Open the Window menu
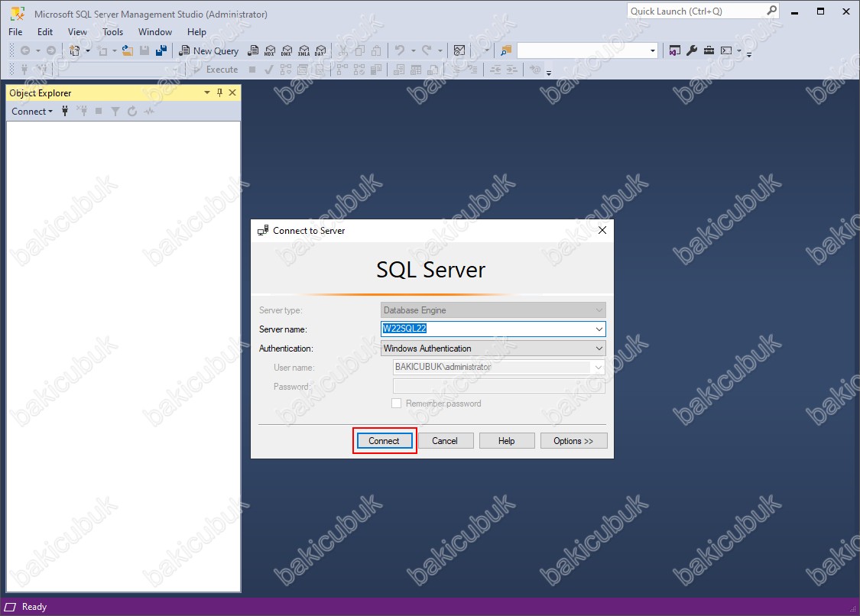The height and width of the screenshot is (616, 860). [x=155, y=32]
